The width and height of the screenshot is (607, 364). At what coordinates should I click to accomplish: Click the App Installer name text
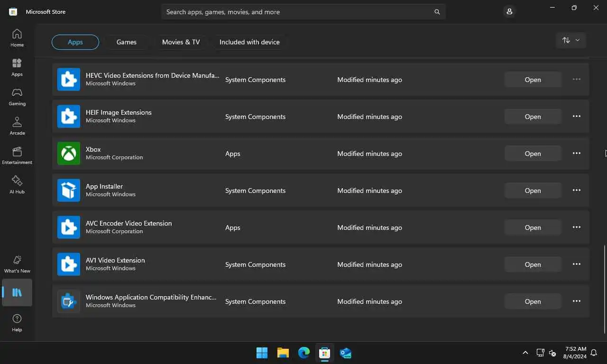click(104, 186)
